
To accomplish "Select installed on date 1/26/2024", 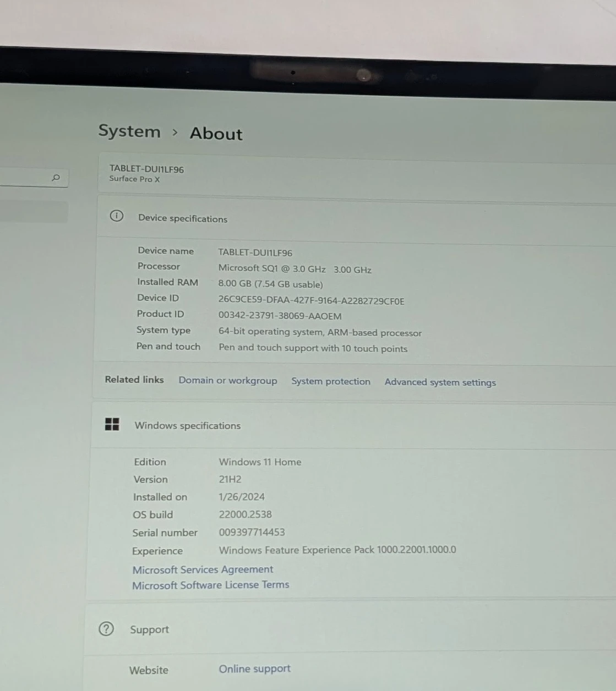I will (x=242, y=497).
